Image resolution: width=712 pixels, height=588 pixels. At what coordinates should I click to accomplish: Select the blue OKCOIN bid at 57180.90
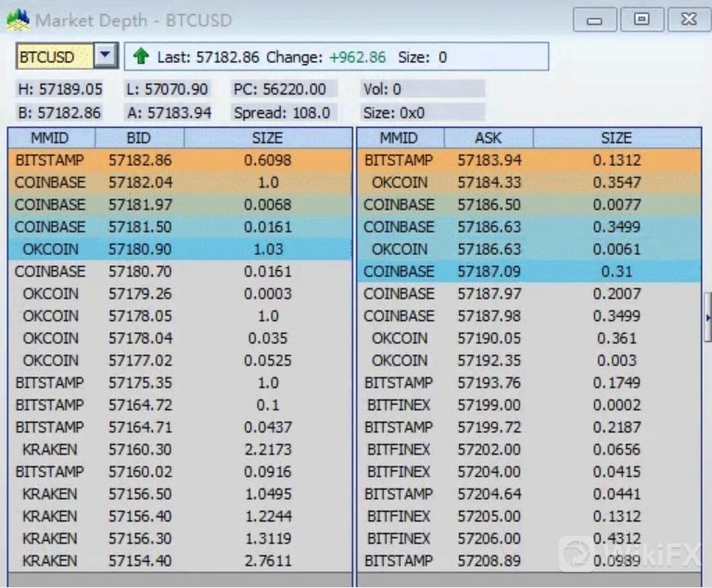click(181, 249)
